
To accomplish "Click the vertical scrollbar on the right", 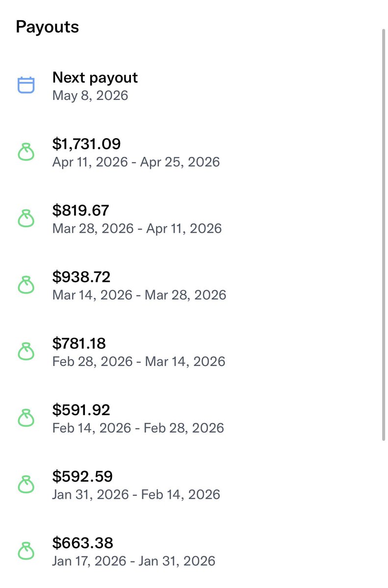I will (384, 235).
